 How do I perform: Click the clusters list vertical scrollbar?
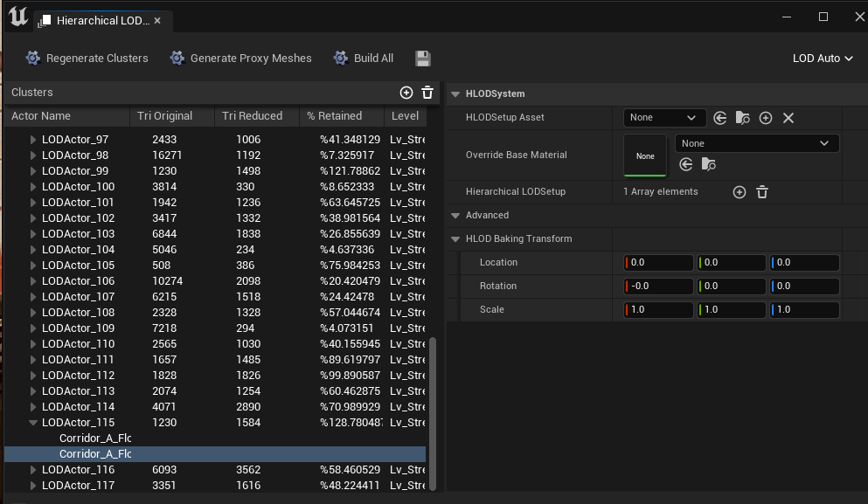[433, 412]
